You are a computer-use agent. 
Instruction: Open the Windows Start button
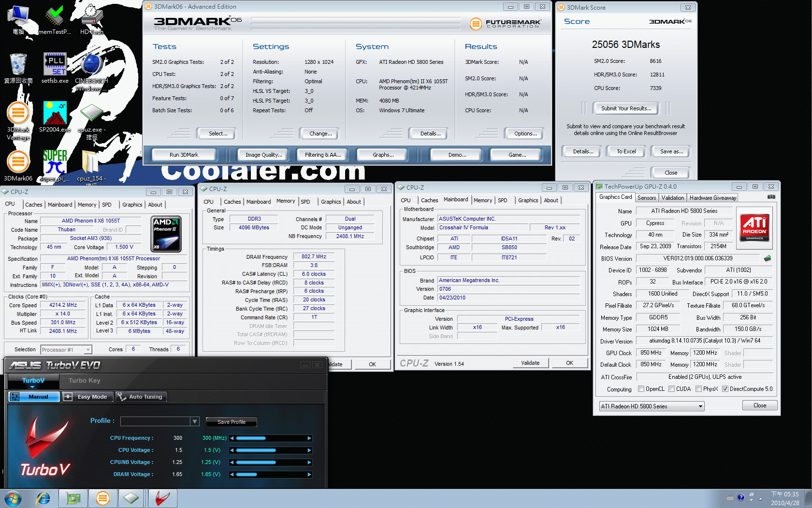[13, 498]
